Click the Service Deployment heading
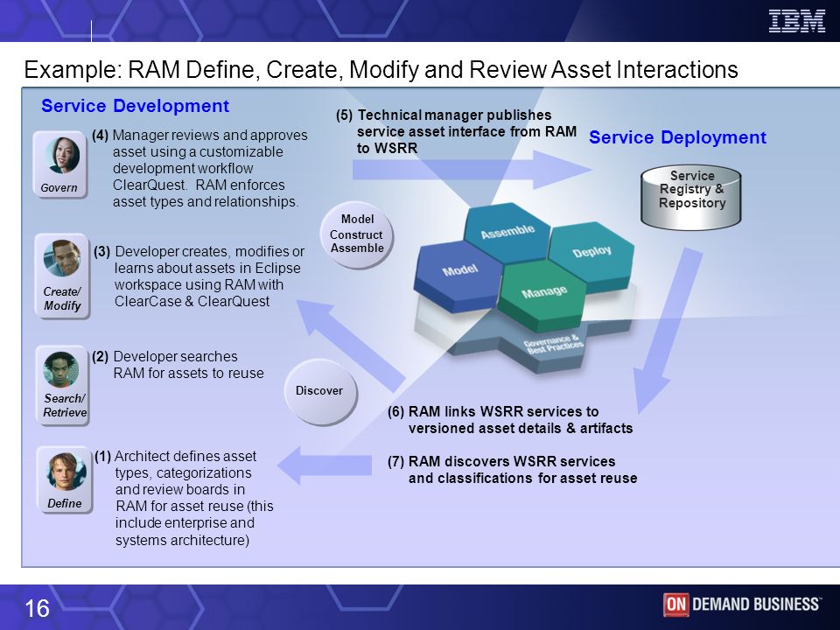 (677, 137)
